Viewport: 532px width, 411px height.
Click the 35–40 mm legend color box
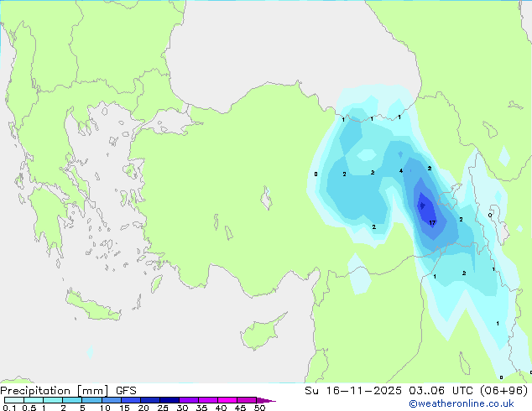(x=208, y=400)
